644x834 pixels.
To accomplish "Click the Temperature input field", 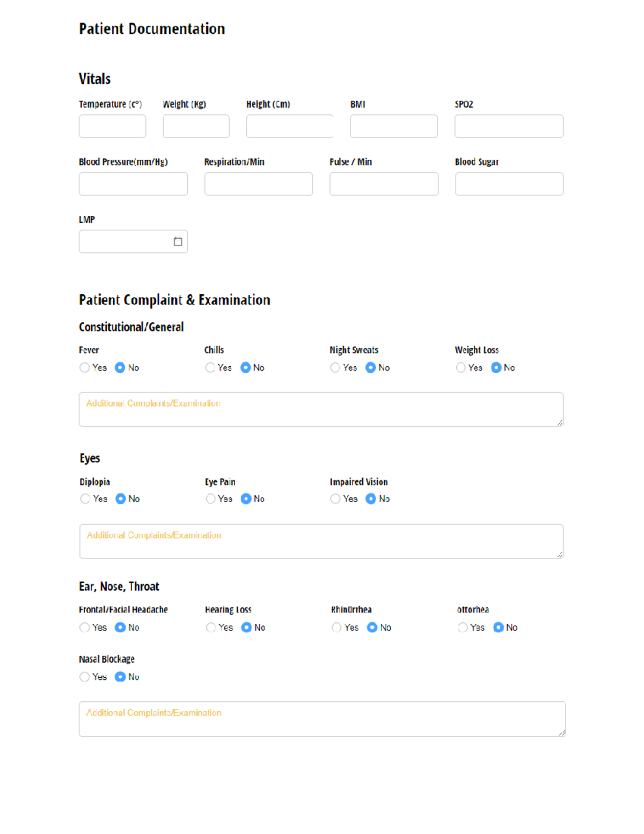I will 112,127.
